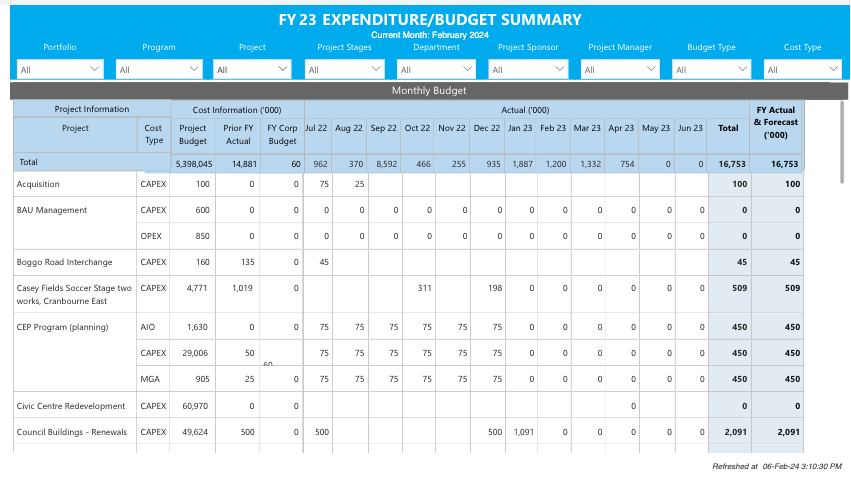Screen dimensions: 851x477
Task: Click the 135 prior FY actual value
Action: coord(247,262)
